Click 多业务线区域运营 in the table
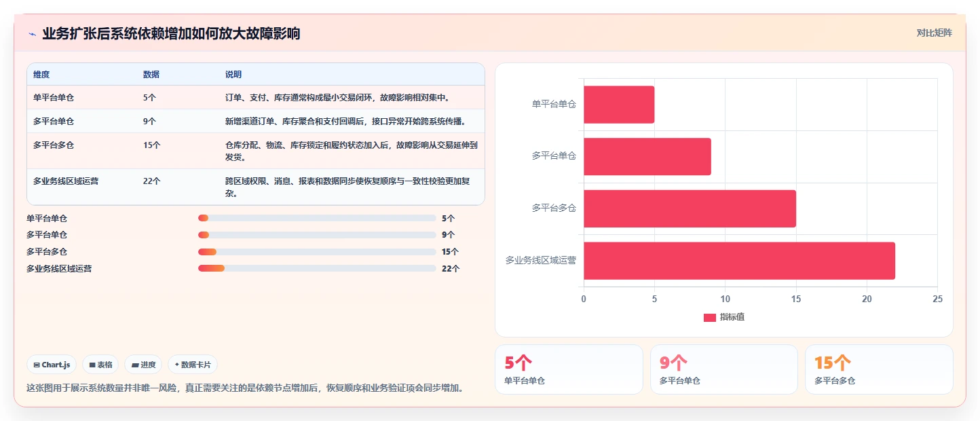Image resolution: width=980 pixels, height=421 pixels. [x=67, y=181]
